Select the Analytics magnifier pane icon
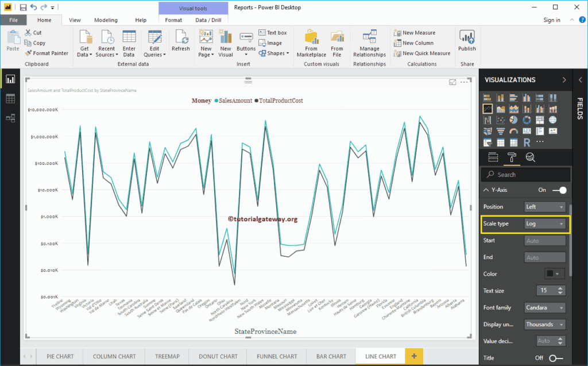Screen dimensions: 588x366 (530, 158)
